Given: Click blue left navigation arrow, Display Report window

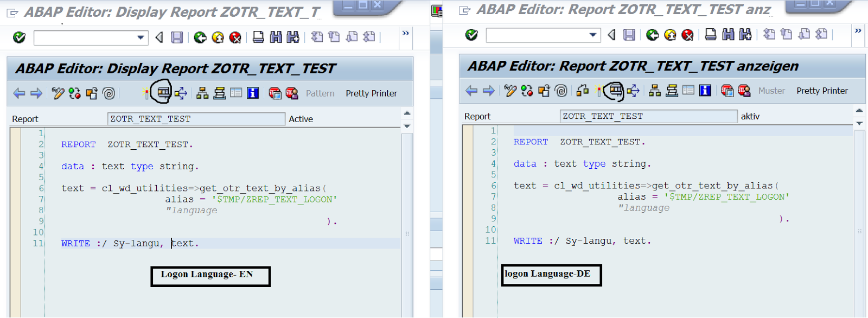Looking at the screenshot, I should [19, 93].
